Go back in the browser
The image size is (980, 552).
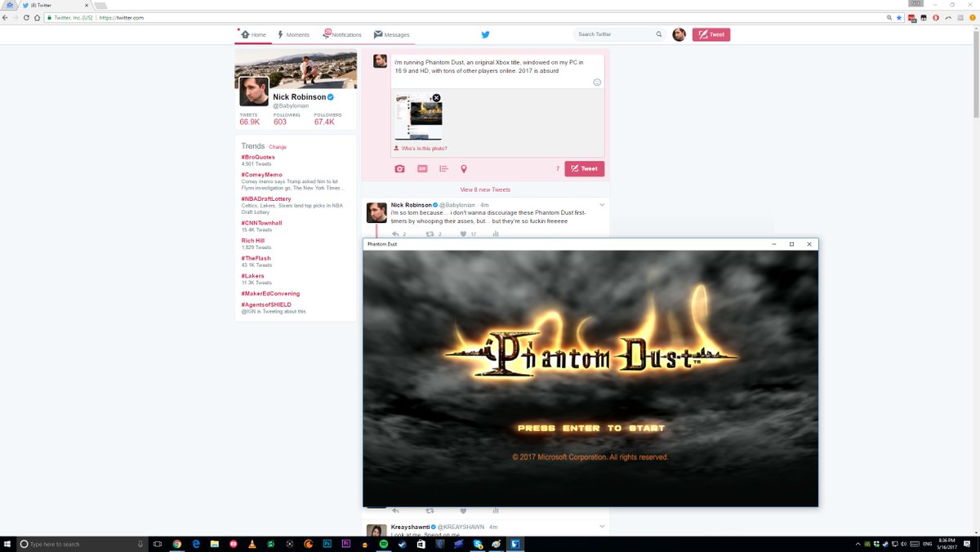6,17
